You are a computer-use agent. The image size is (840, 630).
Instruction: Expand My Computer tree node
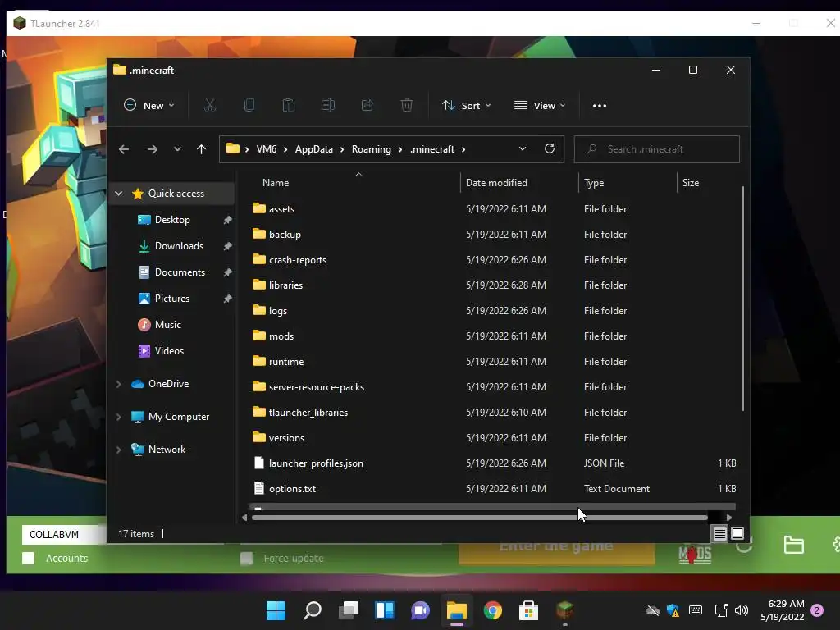tap(119, 417)
